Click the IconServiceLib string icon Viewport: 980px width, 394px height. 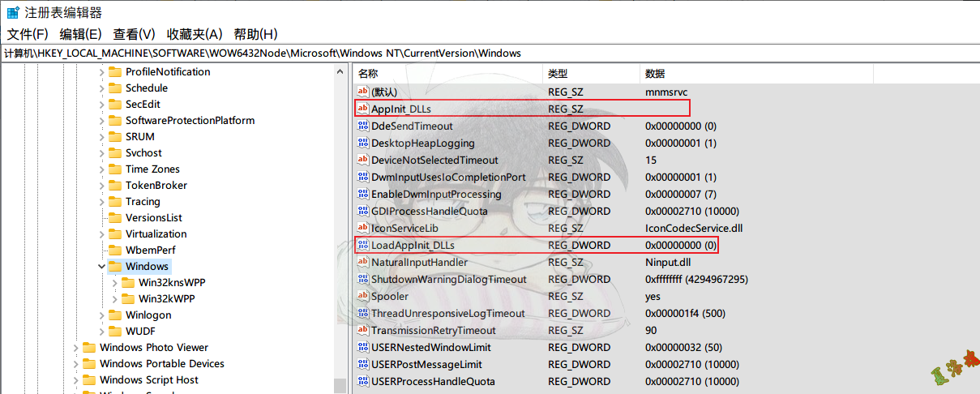tap(363, 228)
